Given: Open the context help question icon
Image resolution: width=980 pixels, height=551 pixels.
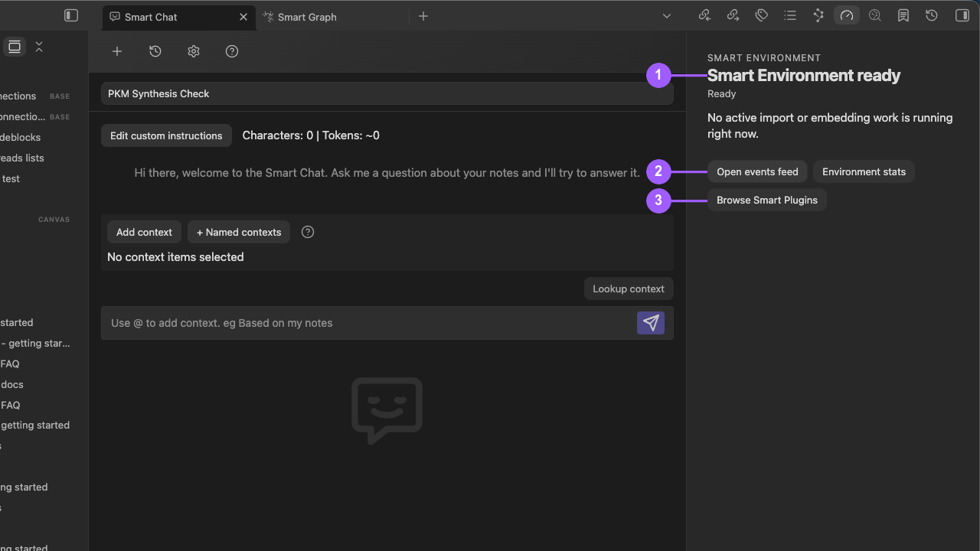Looking at the screenshot, I should (x=308, y=232).
